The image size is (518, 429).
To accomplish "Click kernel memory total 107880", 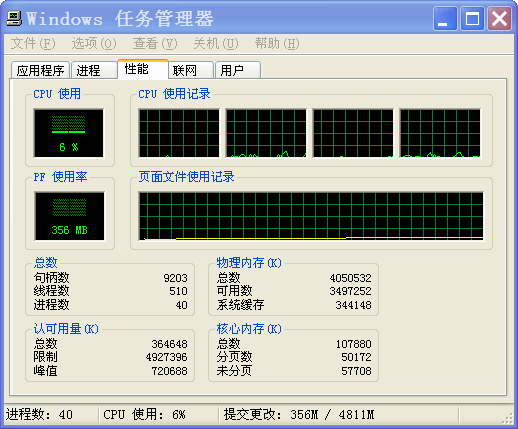I will (x=354, y=344).
